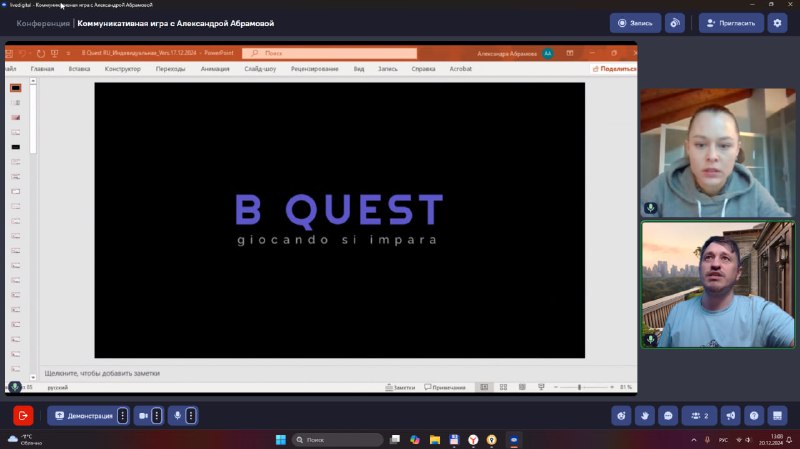This screenshot has width=800, height=449.
Task: Open the chat bubble panel
Action: click(668, 416)
